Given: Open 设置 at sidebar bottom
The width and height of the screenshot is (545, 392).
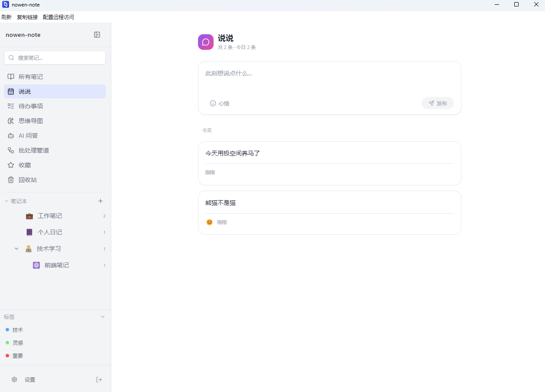Looking at the screenshot, I should (30, 379).
